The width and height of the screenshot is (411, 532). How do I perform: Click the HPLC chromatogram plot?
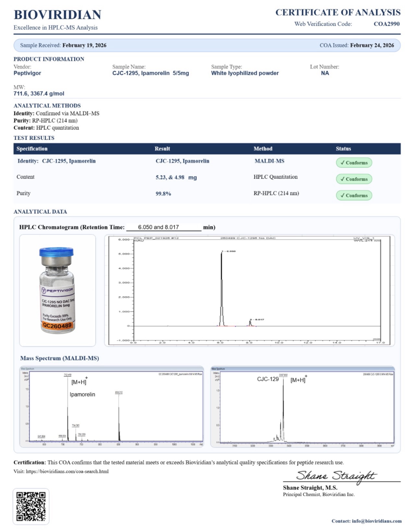249,291
